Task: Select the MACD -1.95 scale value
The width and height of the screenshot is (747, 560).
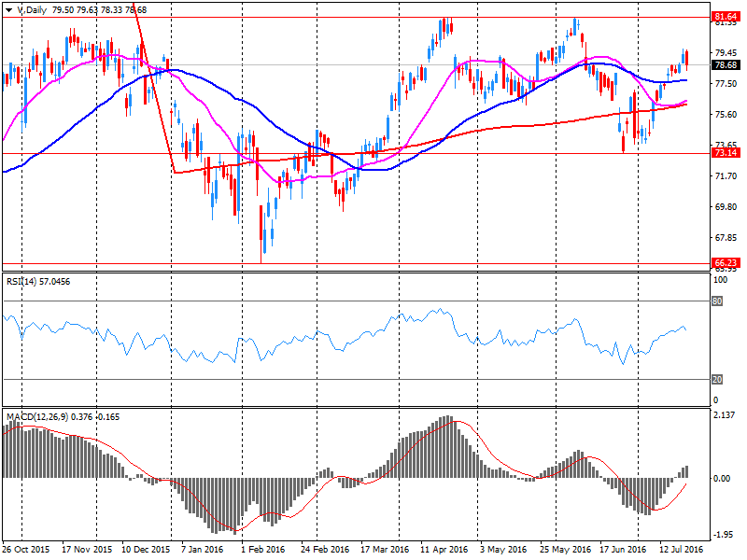Action: (723, 535)
